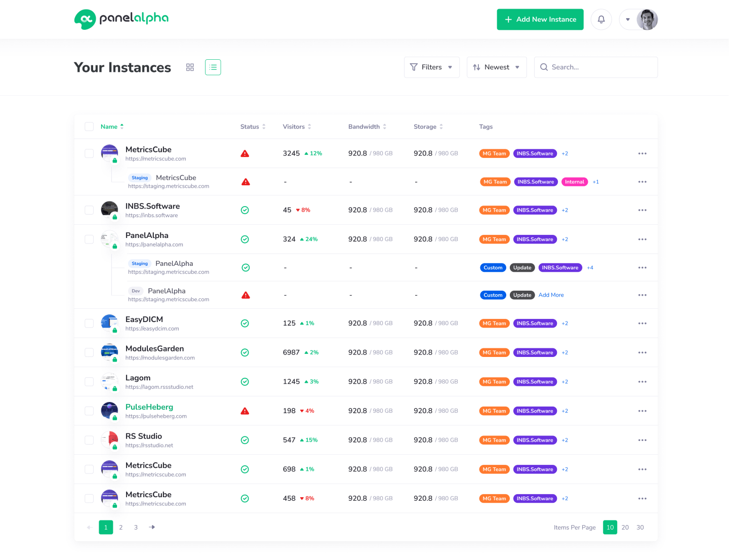729x560 pixels.
Task: Go to the next page arrow
Action: [x=152, y=528]
